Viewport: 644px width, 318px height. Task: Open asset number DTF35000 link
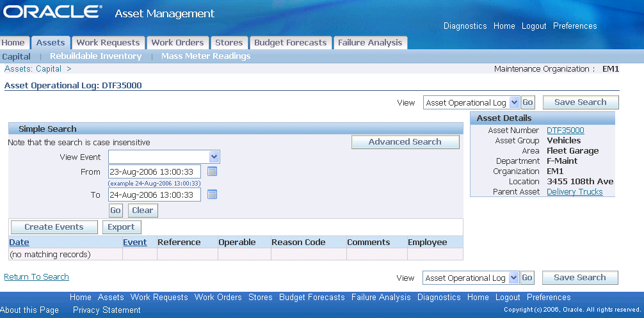click(x=565, y=131)
